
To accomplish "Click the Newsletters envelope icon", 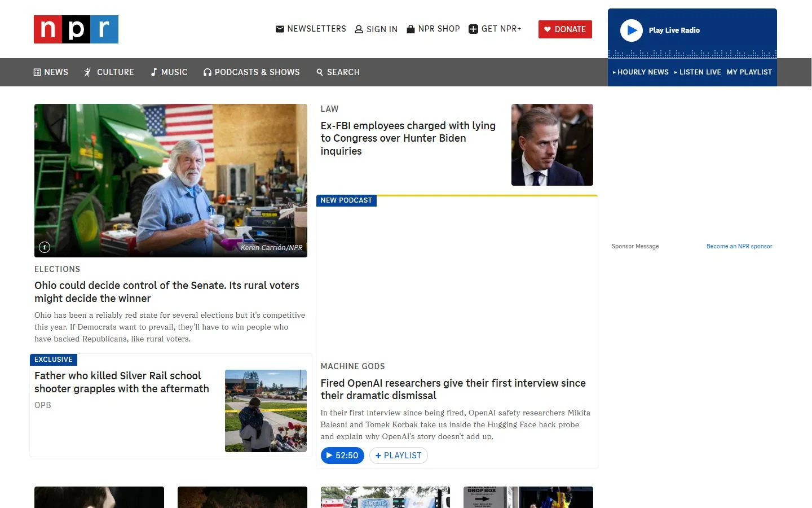I will click(280, 29).
